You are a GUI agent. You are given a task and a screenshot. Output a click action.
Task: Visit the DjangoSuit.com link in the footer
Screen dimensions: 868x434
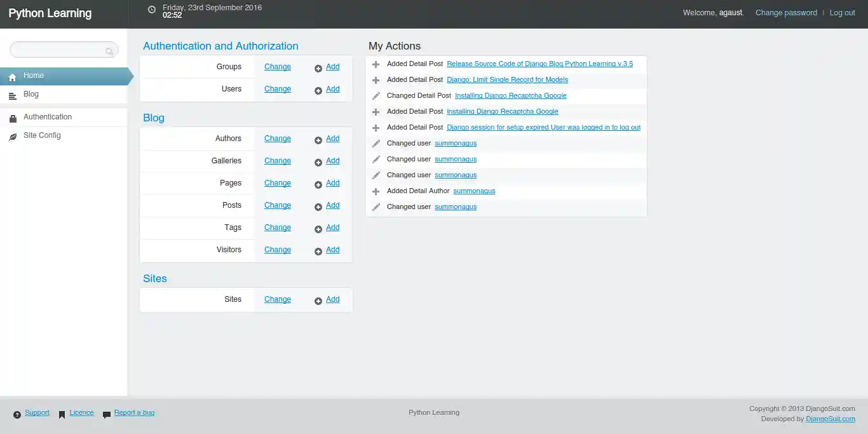(x=831, y=419)
